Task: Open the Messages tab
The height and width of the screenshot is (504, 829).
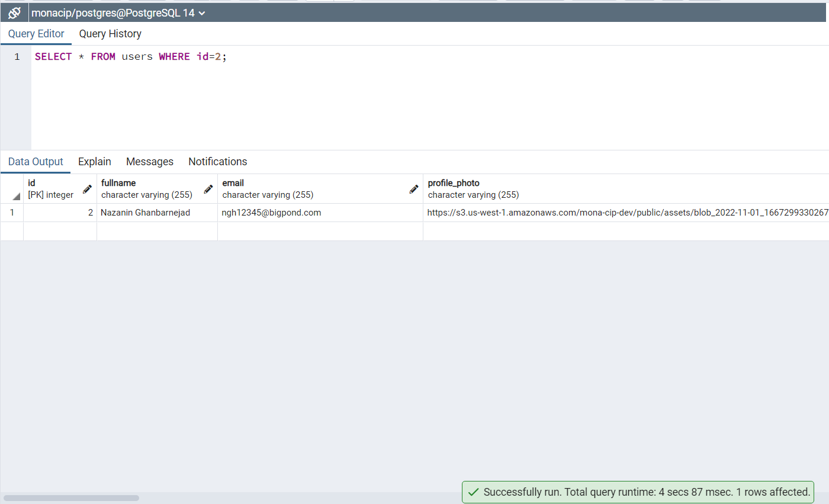Action: [150, 162]
